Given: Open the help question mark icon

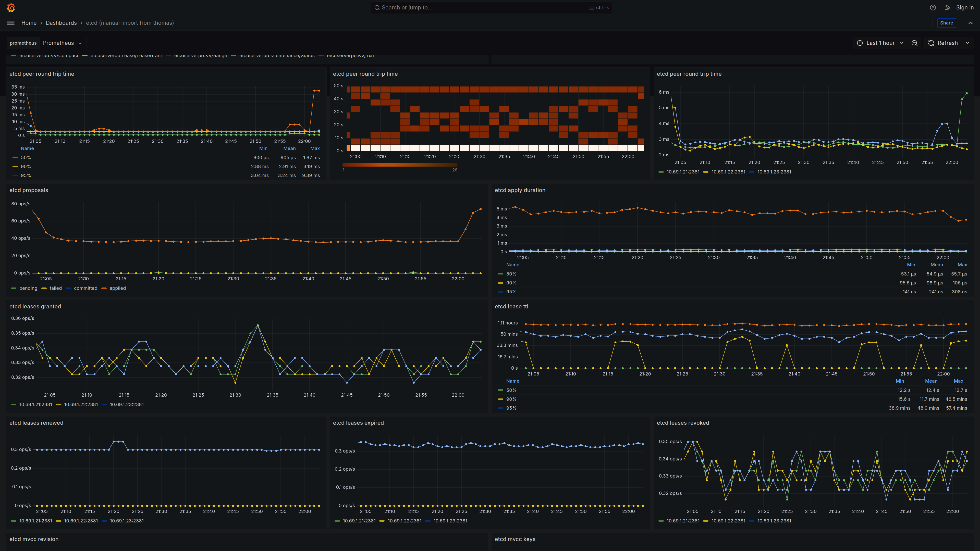Looking at the screenshot, I should click(x=933, y=8).
